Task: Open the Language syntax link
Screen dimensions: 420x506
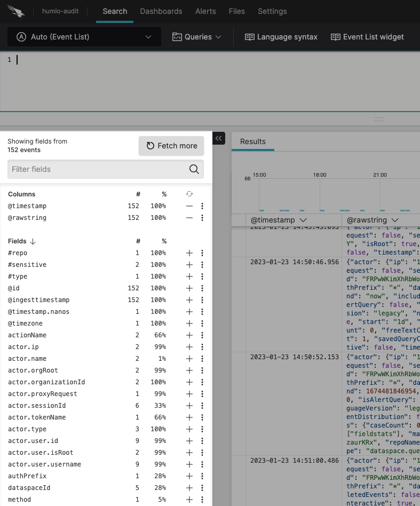Action: click(281, 37)
